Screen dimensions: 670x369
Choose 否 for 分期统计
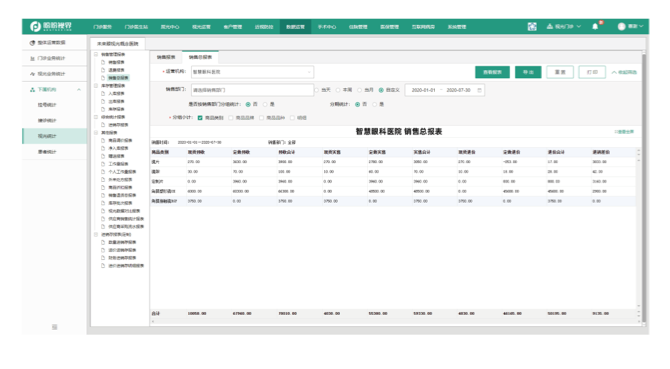(357, 104)
